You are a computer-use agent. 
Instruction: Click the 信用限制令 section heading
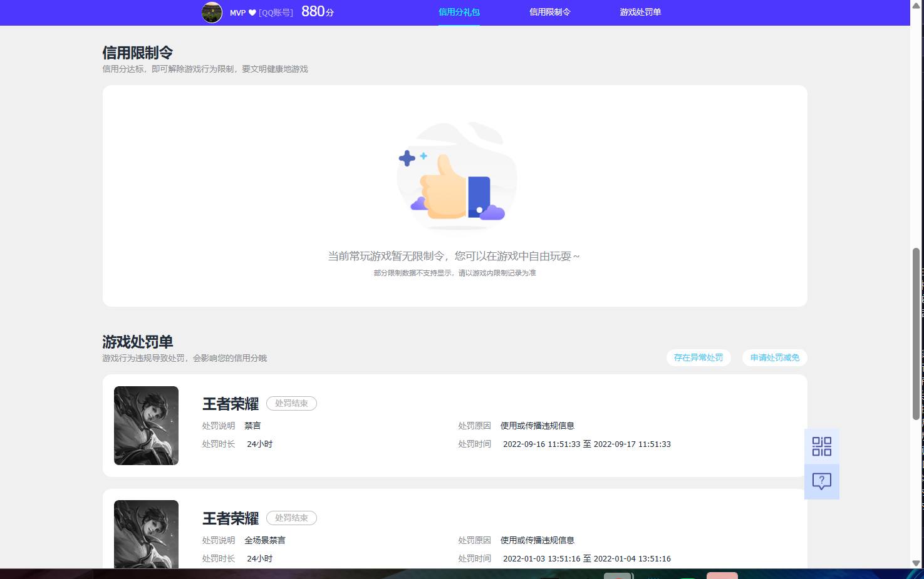pyautogui.click(x=138, y=53)
